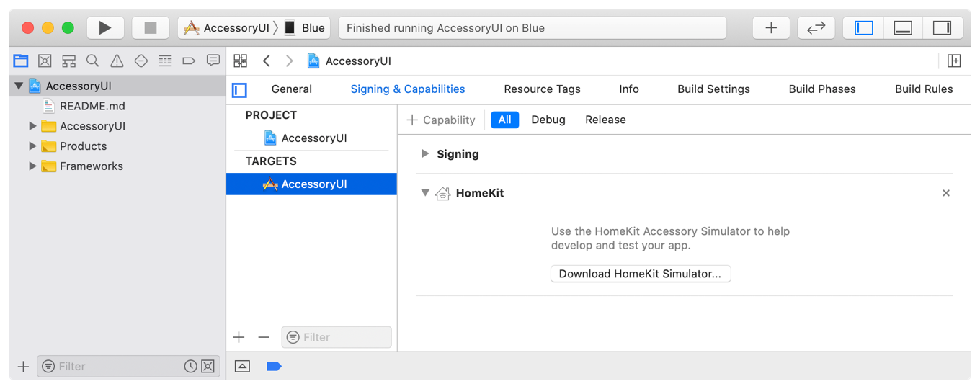980x389 pixels.
Task: Select the Debug configuration filter
Action: [548, 120]
